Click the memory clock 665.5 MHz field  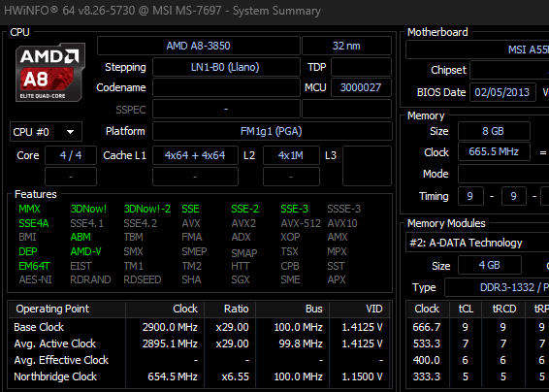click(494, 151)
